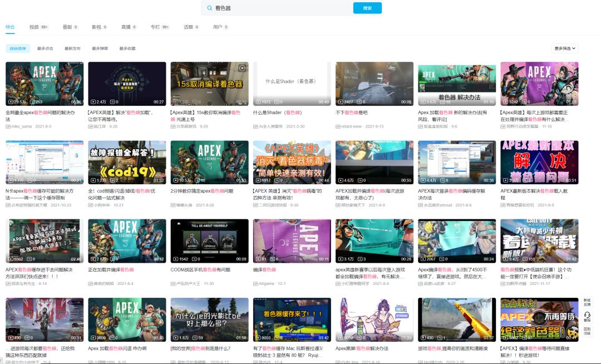
Task: Open 着色器缓存来了 video thumbnail
Action: tap(292, 319)
